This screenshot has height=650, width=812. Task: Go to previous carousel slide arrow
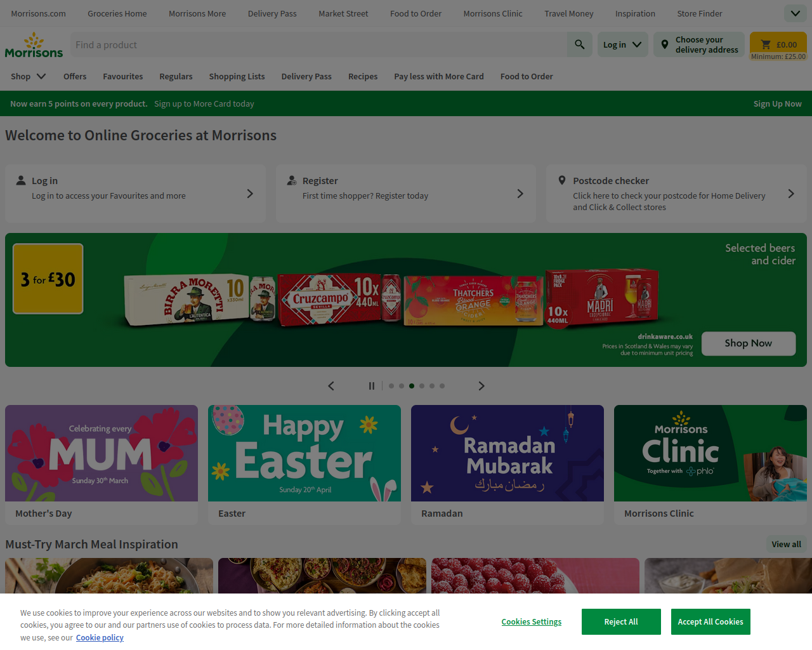pos(331,386)
